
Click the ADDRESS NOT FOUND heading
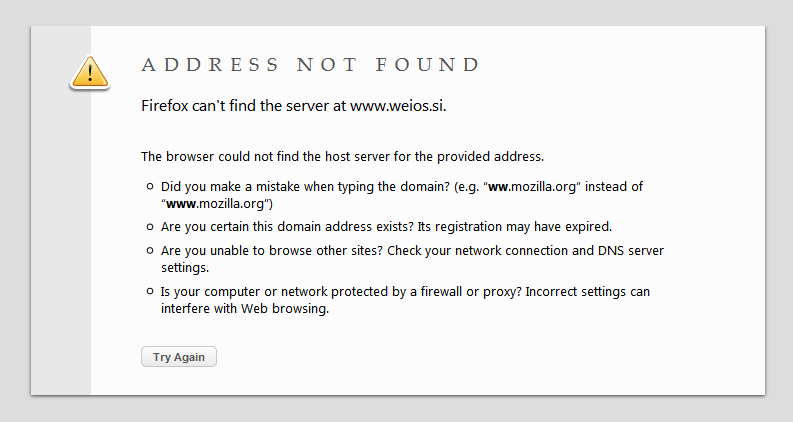(311, 65)
